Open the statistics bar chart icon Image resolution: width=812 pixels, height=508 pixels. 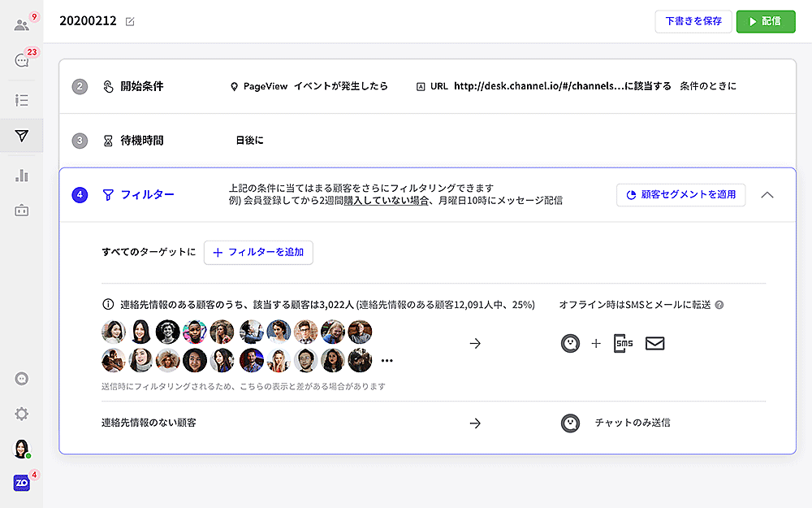(22, 176)
